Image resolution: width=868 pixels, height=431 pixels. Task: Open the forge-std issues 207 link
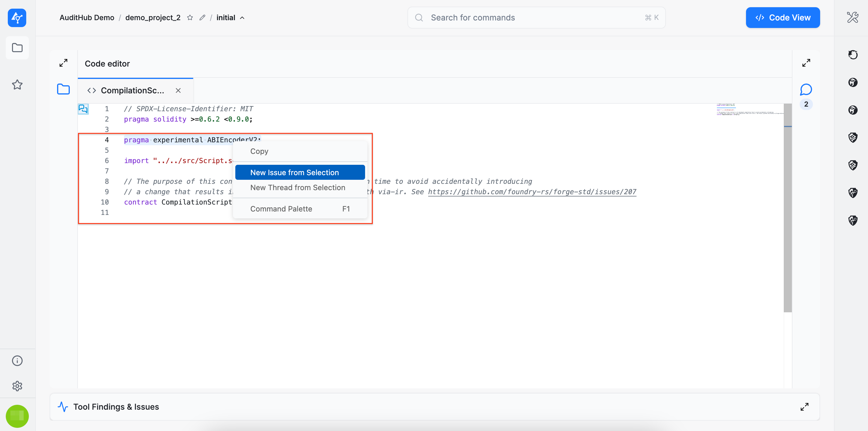[x=532, y=192]
